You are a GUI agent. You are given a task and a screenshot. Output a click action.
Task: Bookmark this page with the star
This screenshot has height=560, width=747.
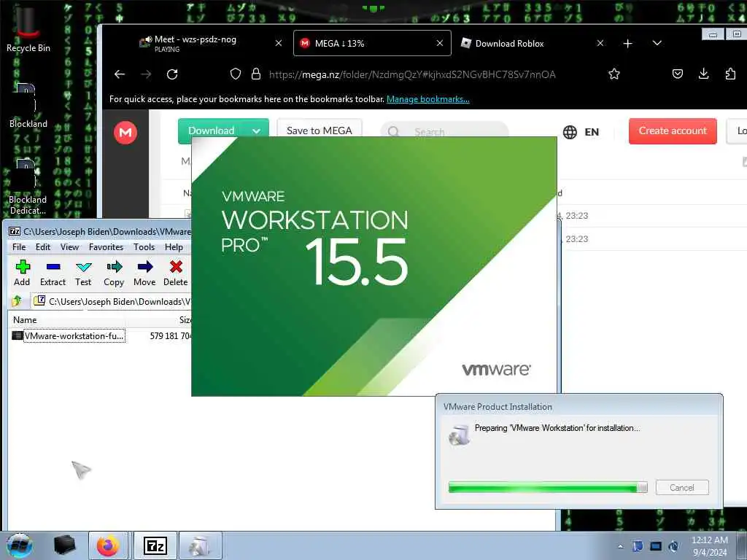[614, 74]
